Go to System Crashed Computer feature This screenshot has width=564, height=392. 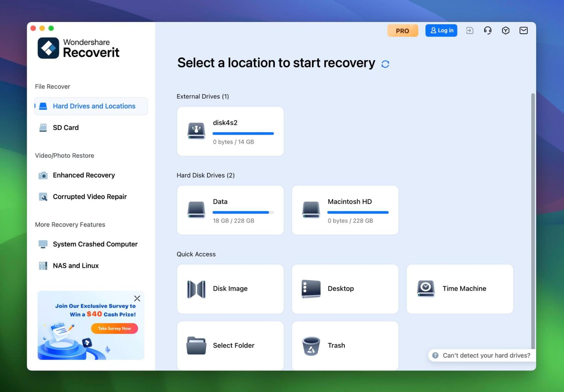(91, 244)
